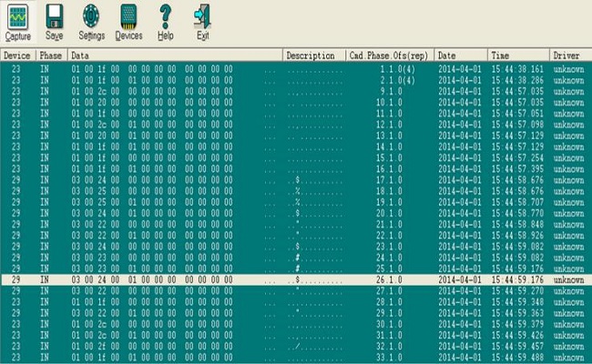The image size is (592, 364).
Task: Select the row with time 15:44:59.348
Action: click(296, 302)
